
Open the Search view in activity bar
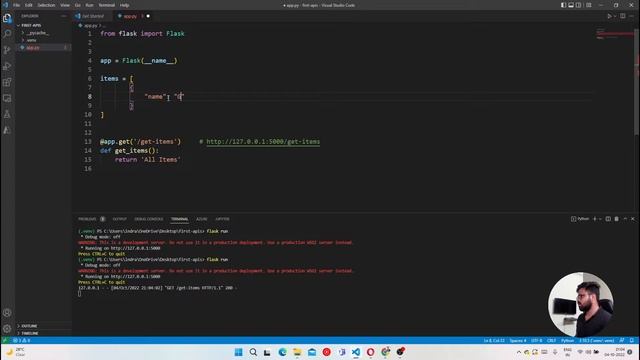tap(7, 33)
